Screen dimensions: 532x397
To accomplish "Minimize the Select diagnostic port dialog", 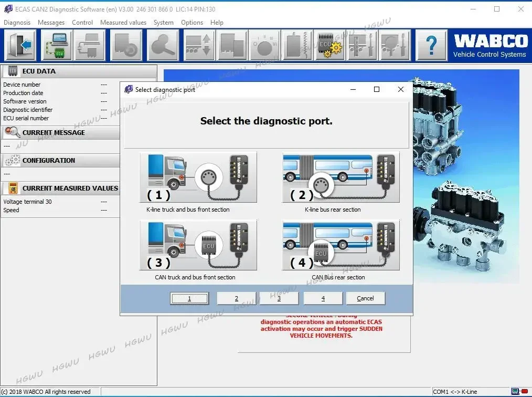I will (x=353, y=89).
